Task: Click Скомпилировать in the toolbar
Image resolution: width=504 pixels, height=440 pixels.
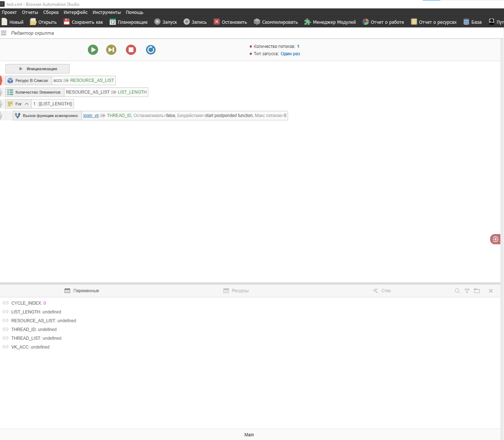Action: tap(276, 22)
